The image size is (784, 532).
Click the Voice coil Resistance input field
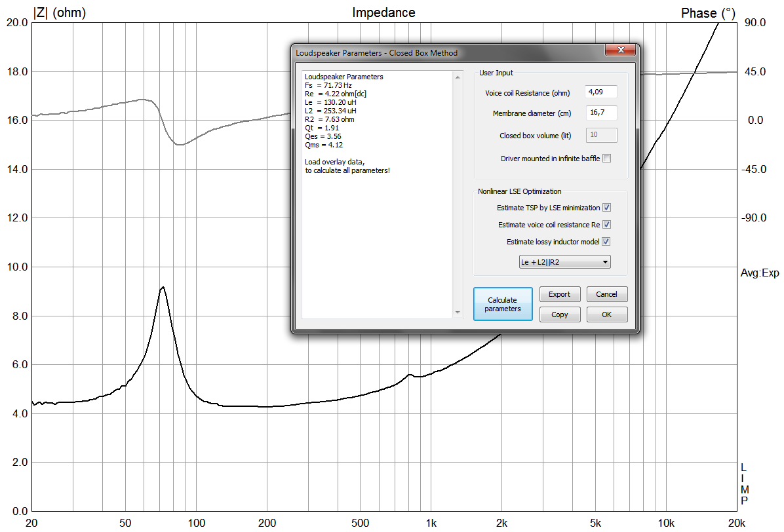(x=601, y=92)
